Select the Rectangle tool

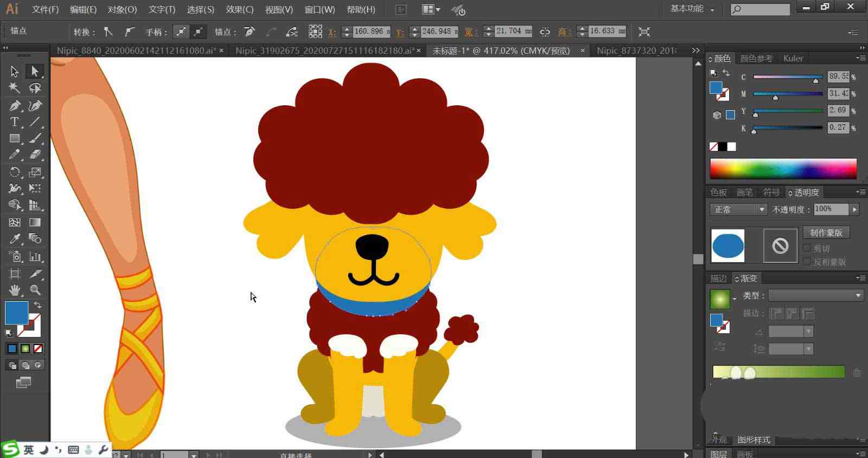[14, 139]
